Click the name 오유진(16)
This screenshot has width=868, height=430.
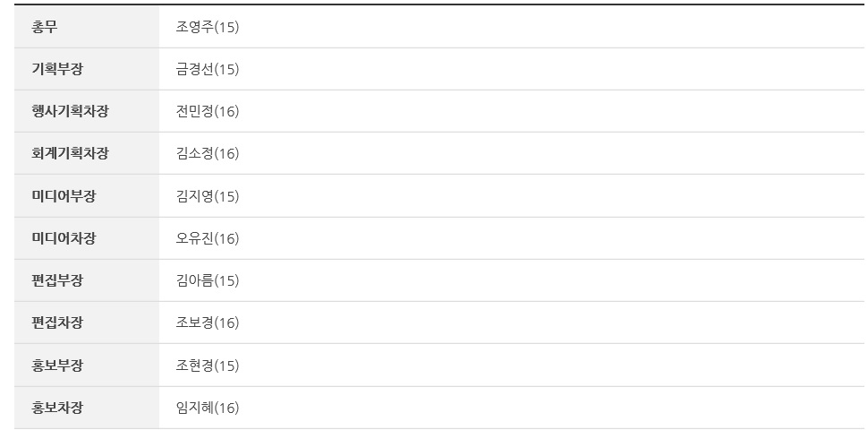[208, 238]
